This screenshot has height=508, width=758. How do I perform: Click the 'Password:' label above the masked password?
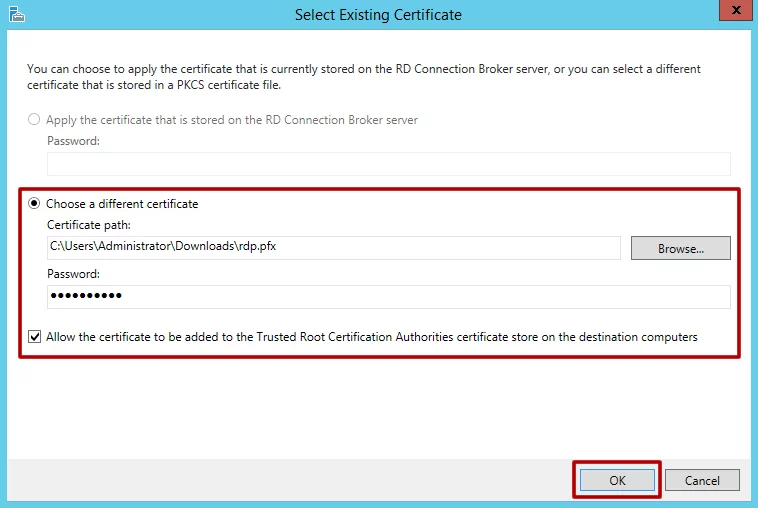(x=73, y=273)
